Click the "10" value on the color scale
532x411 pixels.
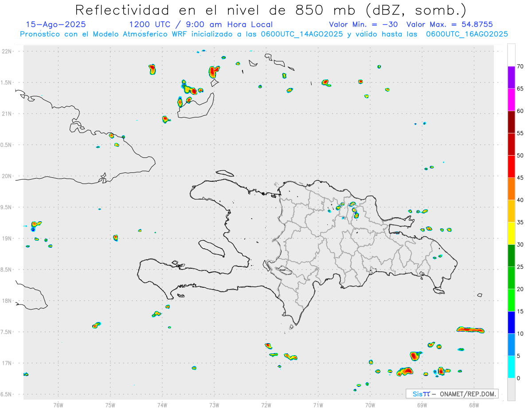[x=520, y=333]
